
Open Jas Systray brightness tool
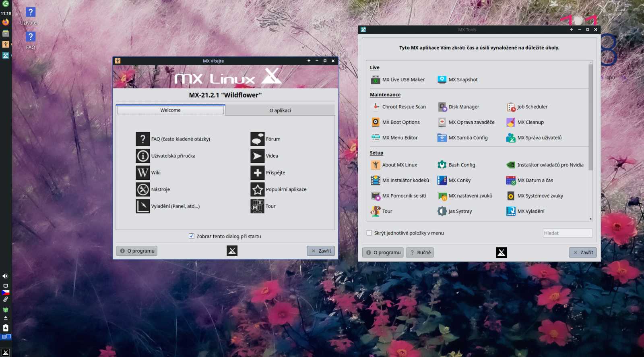click(455, 211)
